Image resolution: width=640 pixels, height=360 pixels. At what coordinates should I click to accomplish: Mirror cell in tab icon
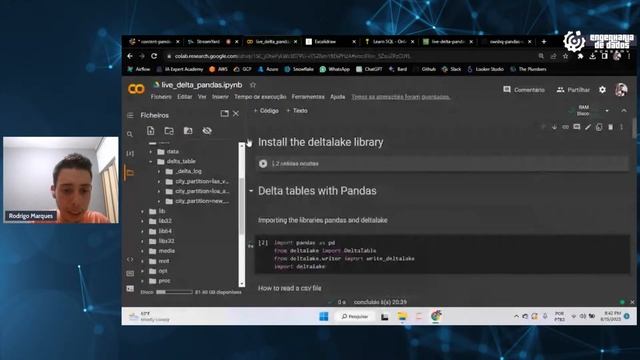599,127
